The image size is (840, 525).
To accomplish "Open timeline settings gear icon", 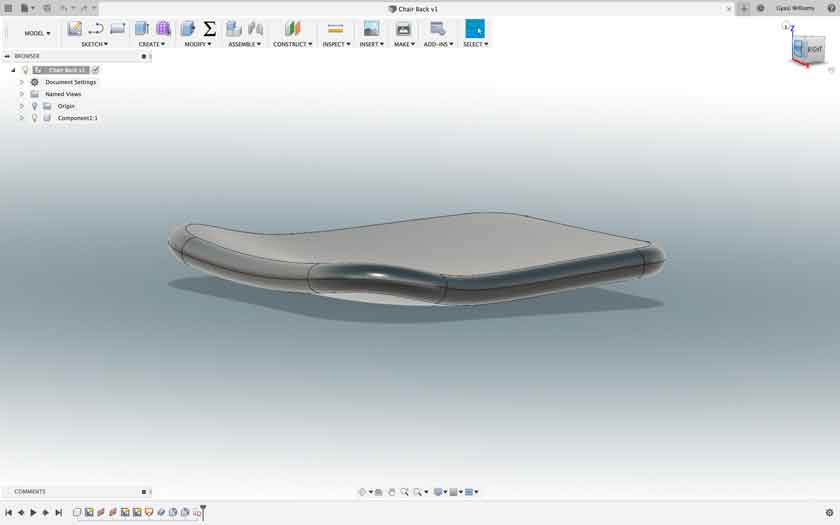I will 830,513.
